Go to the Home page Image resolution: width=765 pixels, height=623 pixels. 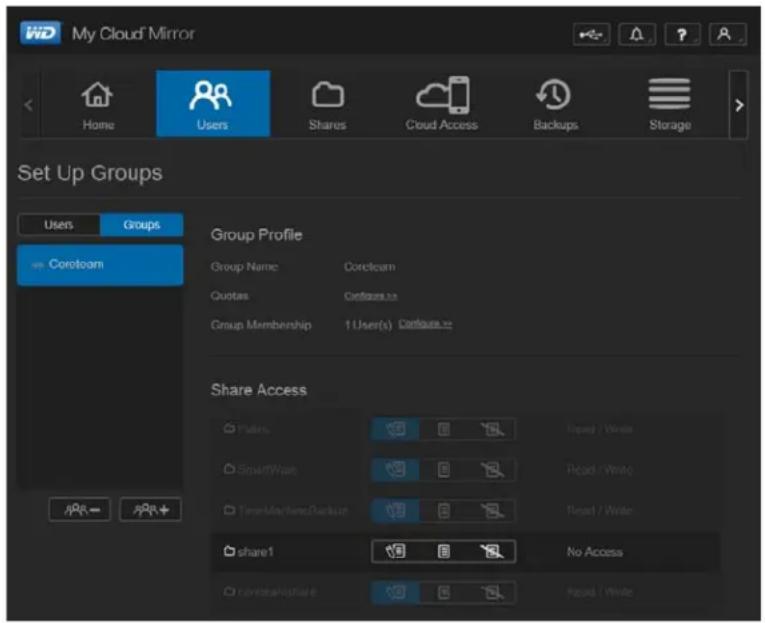pos(98,104)
